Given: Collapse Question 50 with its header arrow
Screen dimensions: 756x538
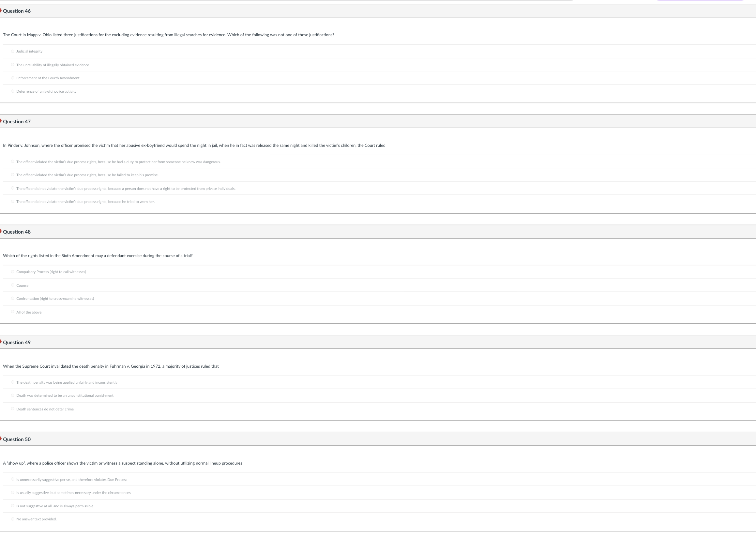Looking at the screenshot, I should pyautogui.click(x=1, y=439).
